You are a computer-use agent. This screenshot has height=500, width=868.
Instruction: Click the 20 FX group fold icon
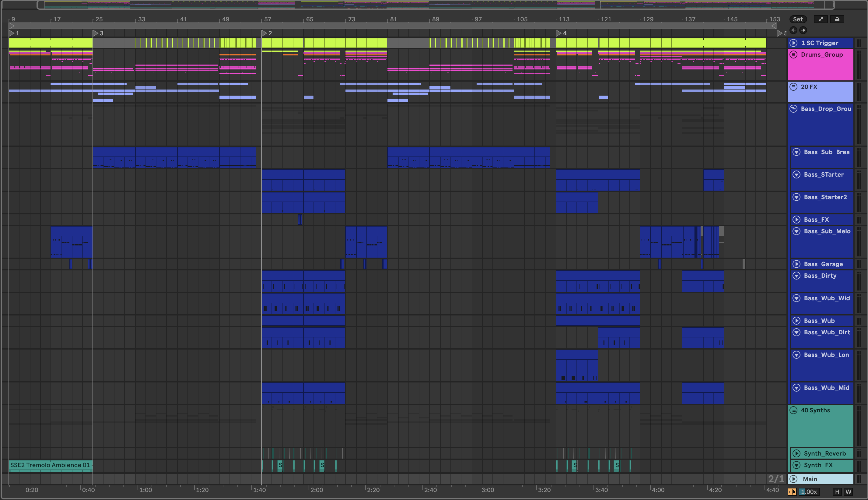(793, 87)
